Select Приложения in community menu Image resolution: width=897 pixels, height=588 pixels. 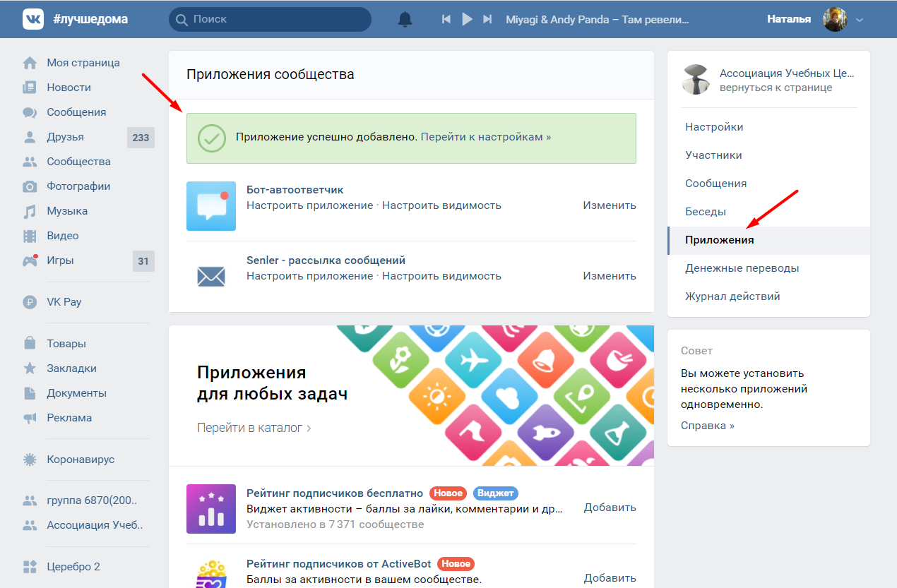[768, 240]
